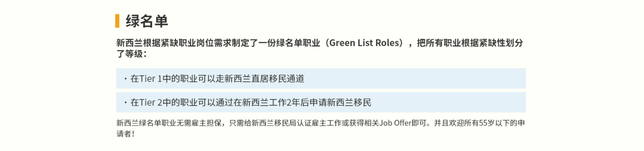Click the phrase 新西兰直居移民通道
Image resolution: width=644 pixels, height=151 pixels.
[x=264, y=79]
